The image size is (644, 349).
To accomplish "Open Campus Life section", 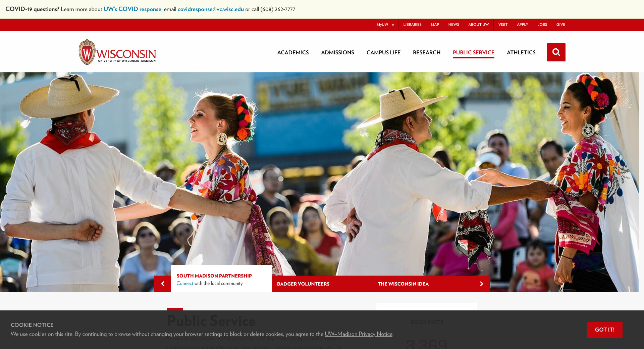I will (383, 52).
